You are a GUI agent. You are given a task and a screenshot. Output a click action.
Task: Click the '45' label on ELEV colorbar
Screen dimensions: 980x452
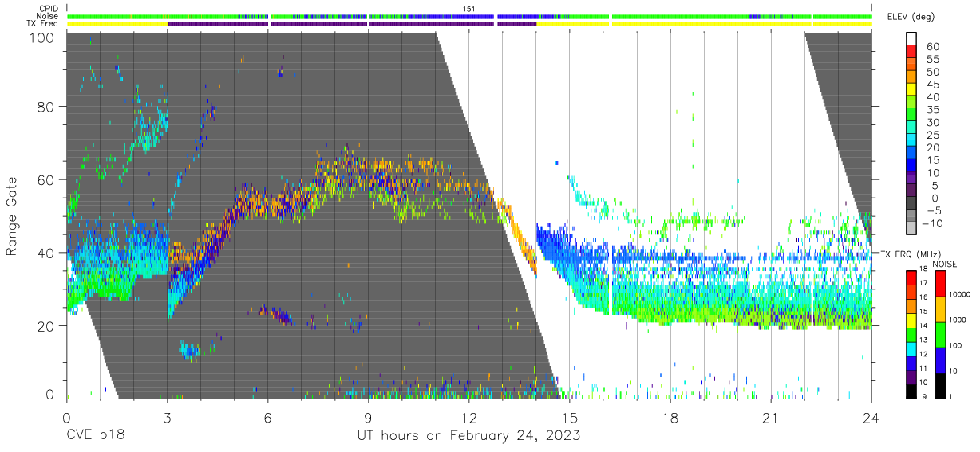[932, 85]
